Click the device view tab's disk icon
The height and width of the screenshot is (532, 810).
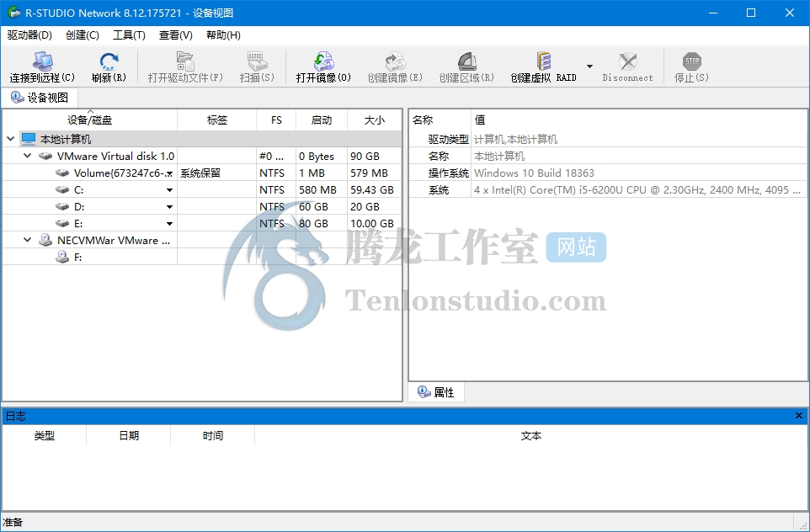[x=17, y=98]
